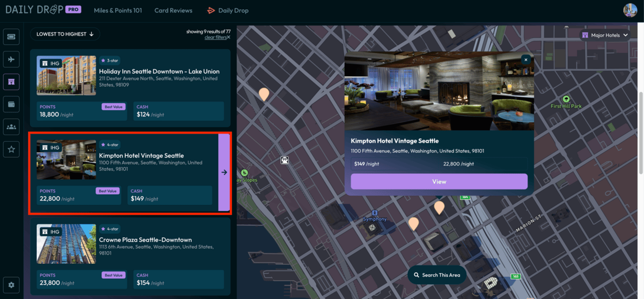Open Card Reviews menu

click(173, 11)
